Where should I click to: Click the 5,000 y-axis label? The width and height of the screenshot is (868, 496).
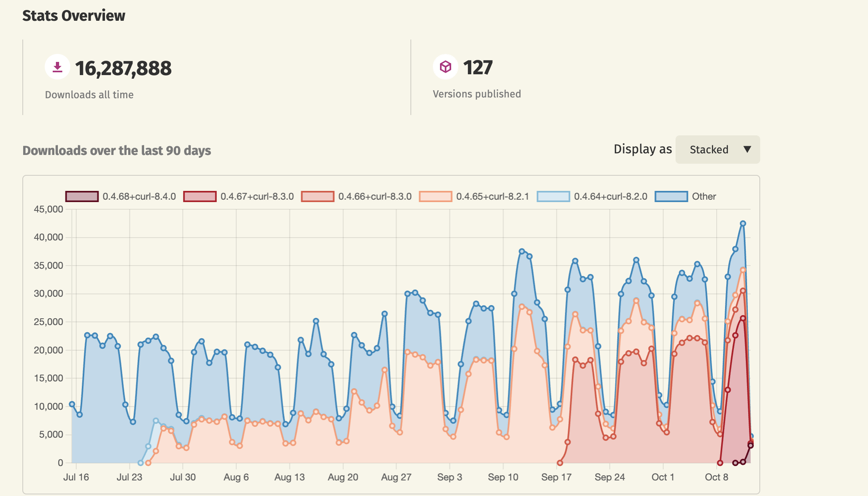(x=51, y=434)
